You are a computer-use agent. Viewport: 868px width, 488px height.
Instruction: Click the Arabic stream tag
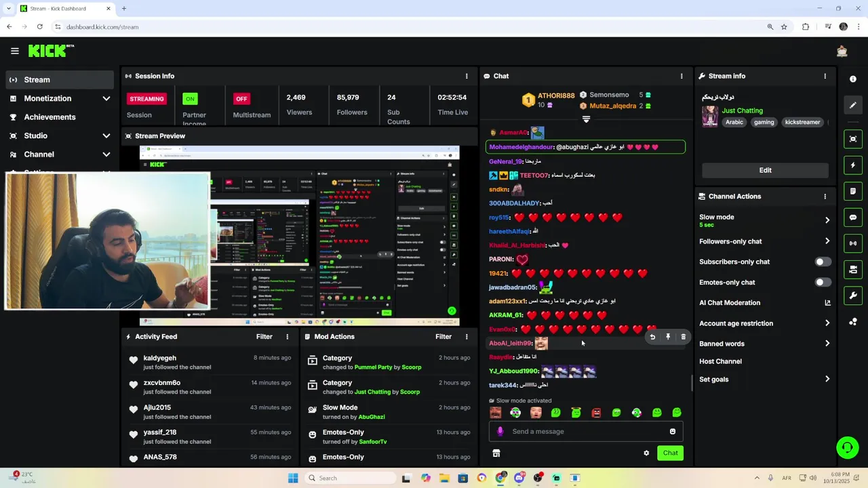[734, 123]
